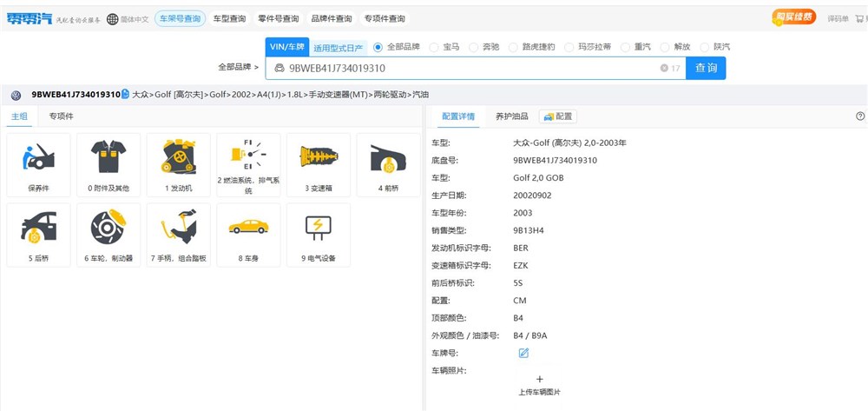Switch to the 主组 tab
This screenshot has width=868, height=411.
19,116
